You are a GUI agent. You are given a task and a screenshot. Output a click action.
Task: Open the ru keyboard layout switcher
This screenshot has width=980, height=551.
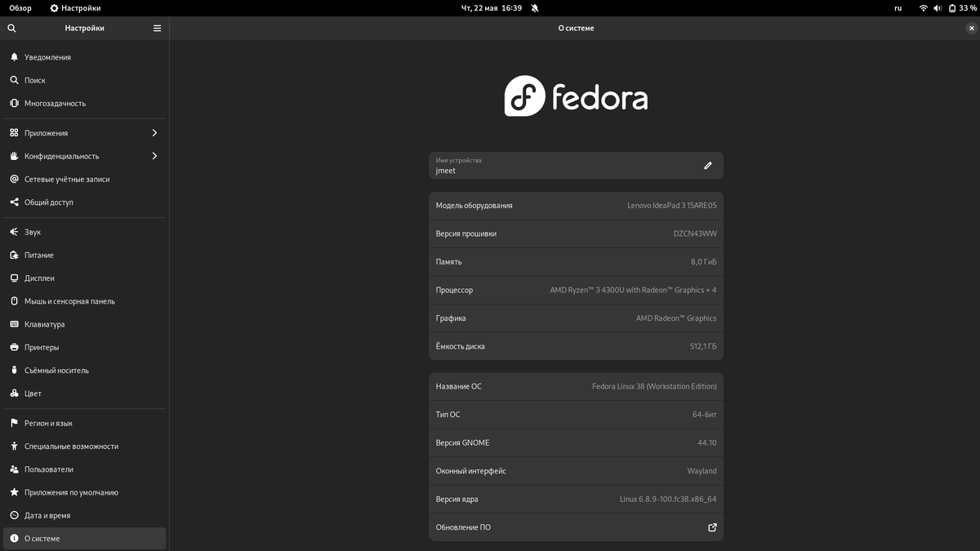898,7
